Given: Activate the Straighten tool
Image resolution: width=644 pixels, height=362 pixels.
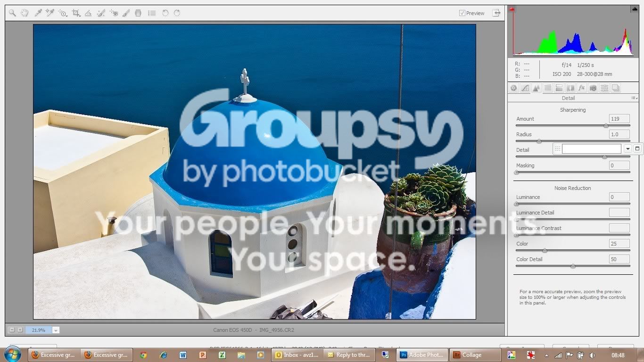Looking at the screenshot, I should pos(88,13).
